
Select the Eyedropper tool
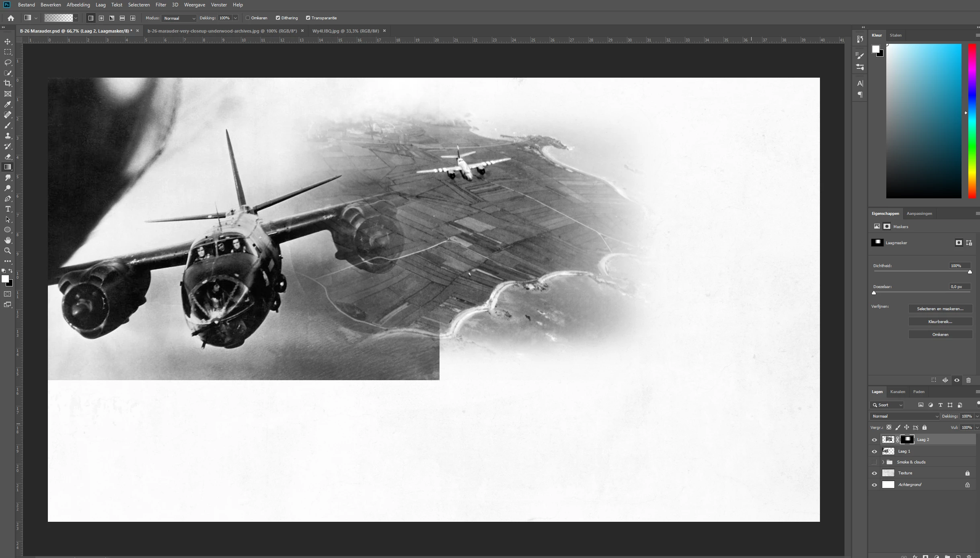[x=8, y=104]
